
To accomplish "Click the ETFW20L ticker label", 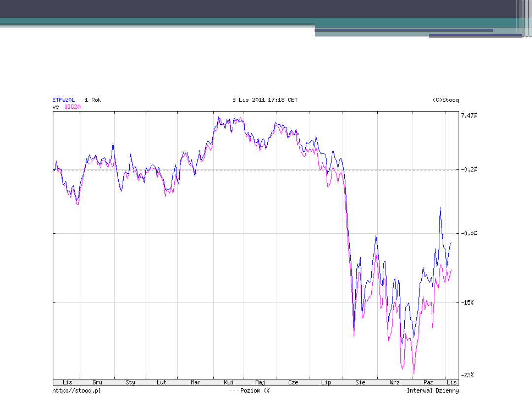I will pos(64,100).
